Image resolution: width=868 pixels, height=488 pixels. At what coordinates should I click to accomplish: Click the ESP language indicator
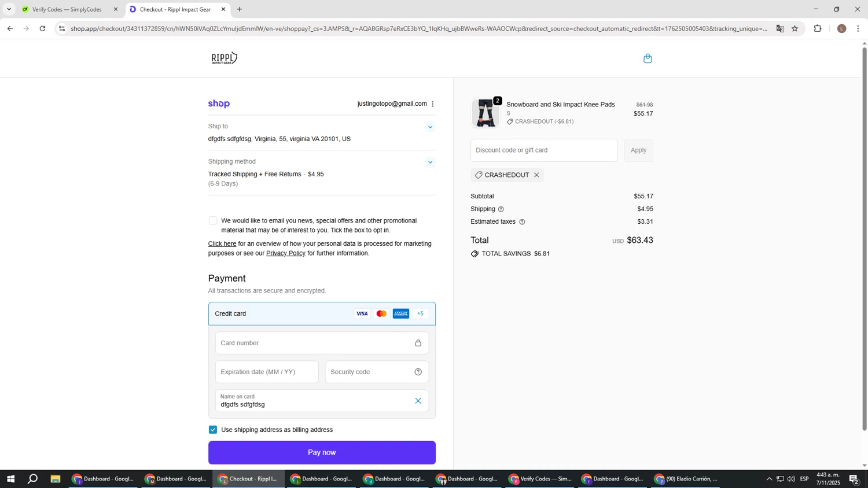coord(804,479)
